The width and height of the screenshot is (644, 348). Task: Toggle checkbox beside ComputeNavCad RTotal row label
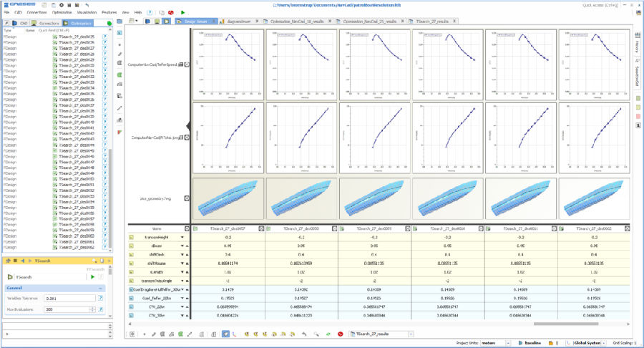tap(187, 137)
